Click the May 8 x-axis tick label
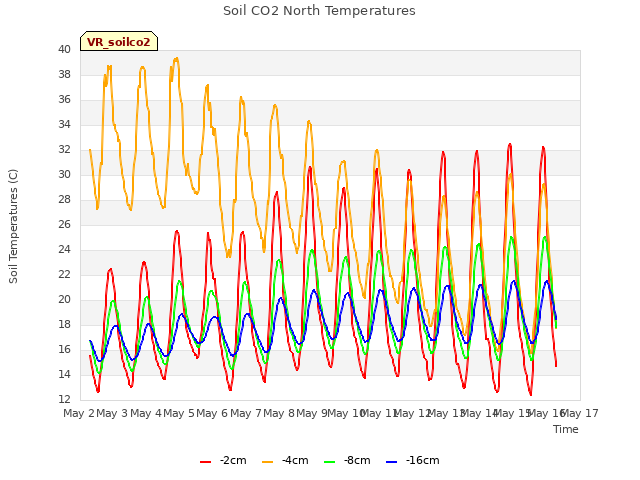 click(279, 413)
